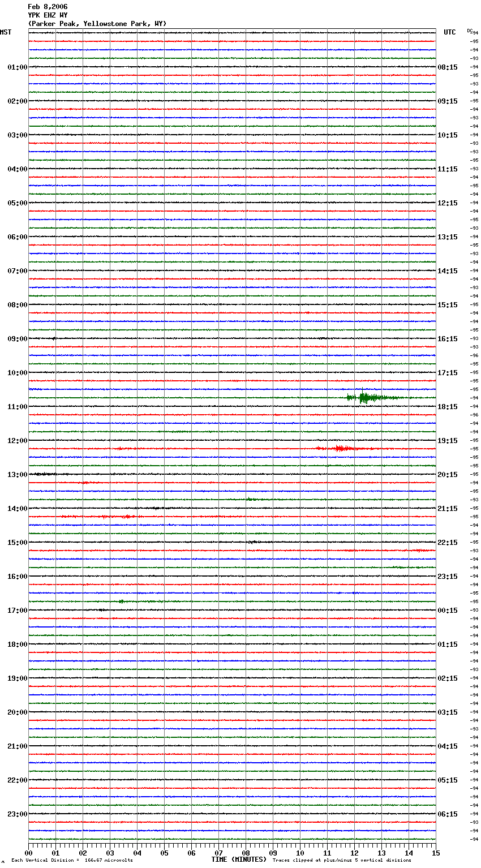Click minute 12 on the time axis
Viewport: 481px width, 868px height.
tap(354, 853)
